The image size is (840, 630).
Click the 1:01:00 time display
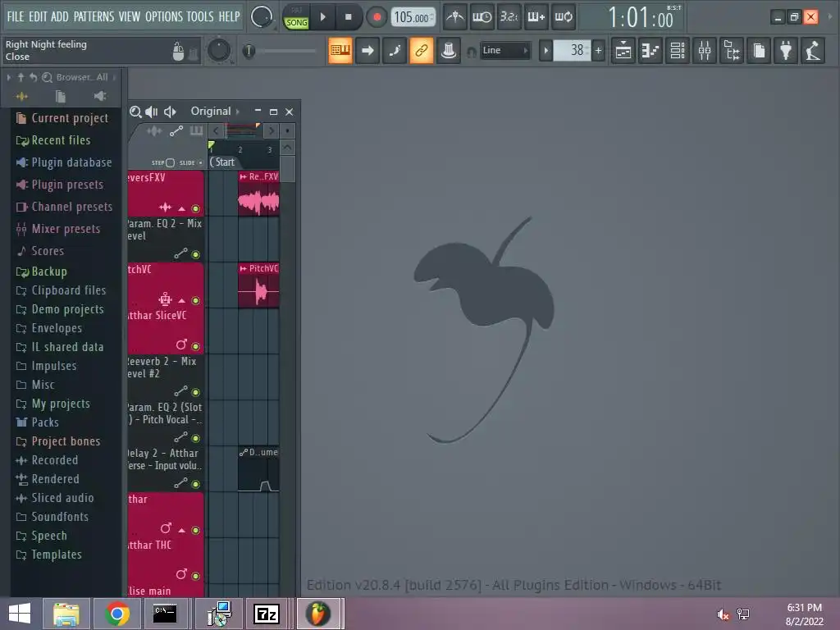pos(641,17)
